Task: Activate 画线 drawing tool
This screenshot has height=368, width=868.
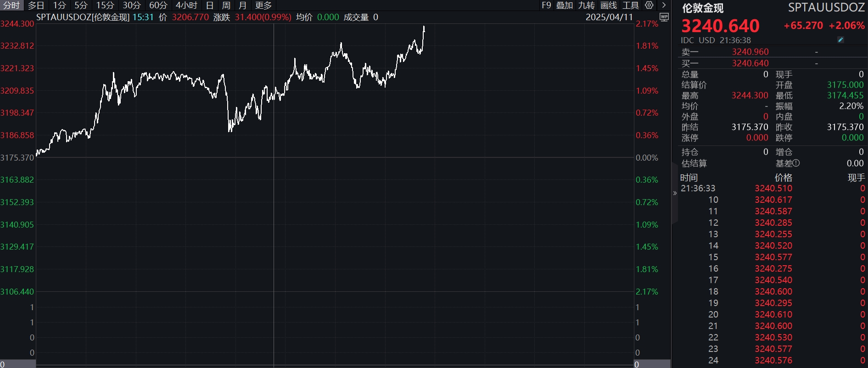Action: [609, 6]
